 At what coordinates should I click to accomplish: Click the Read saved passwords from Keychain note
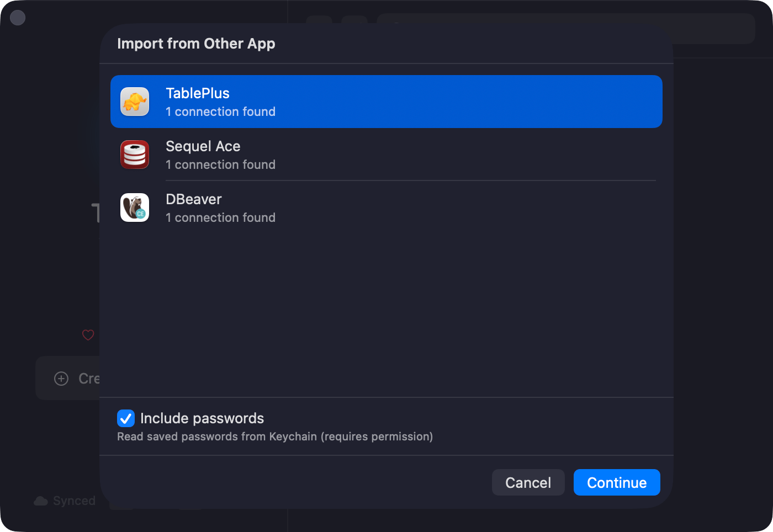275,437
